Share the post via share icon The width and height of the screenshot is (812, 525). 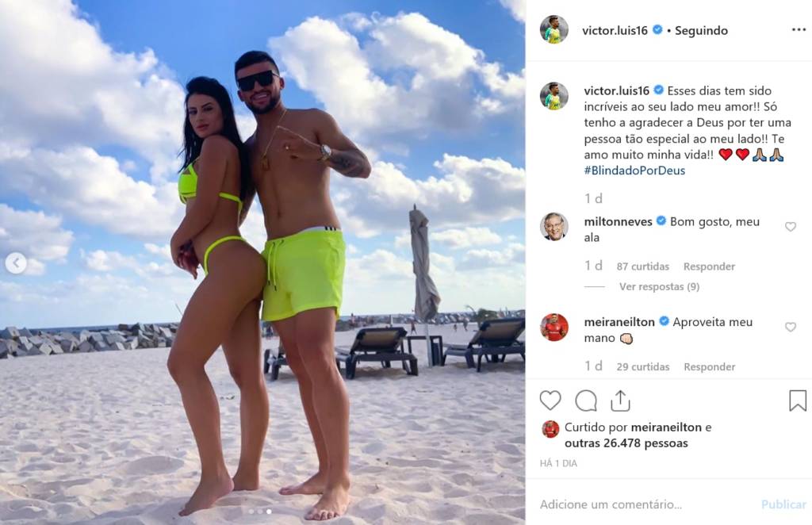coord(620,400)
